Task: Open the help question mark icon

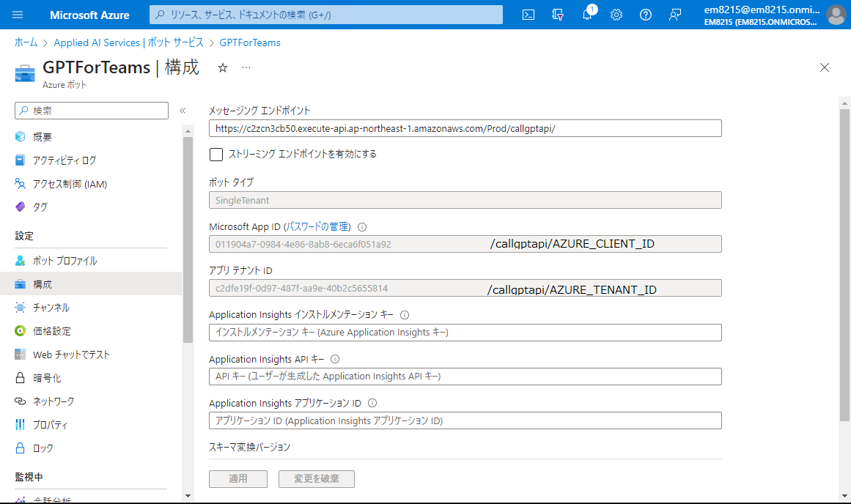Action: [645, 15]
